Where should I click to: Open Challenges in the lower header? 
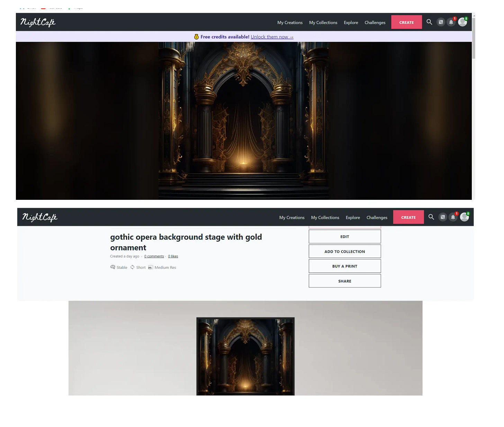point(377,217)
